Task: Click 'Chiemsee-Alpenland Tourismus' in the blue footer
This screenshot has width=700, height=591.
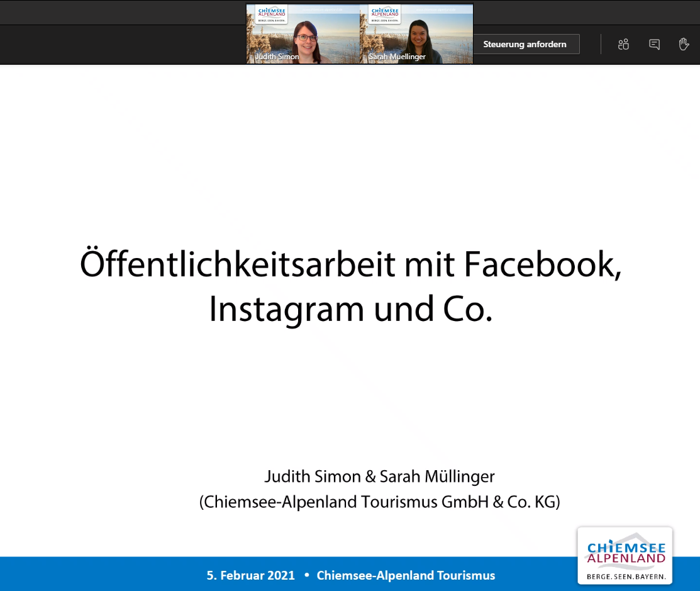Action: 406,575
